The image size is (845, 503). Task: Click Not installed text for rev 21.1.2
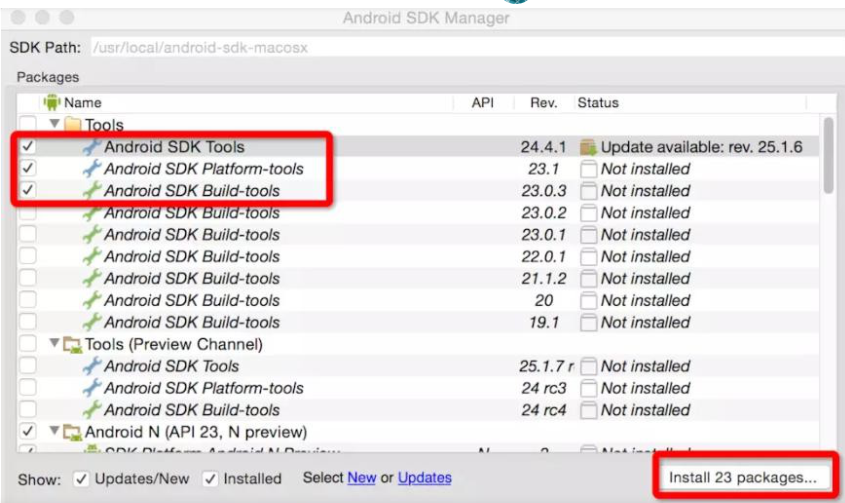tap(646, 278)
